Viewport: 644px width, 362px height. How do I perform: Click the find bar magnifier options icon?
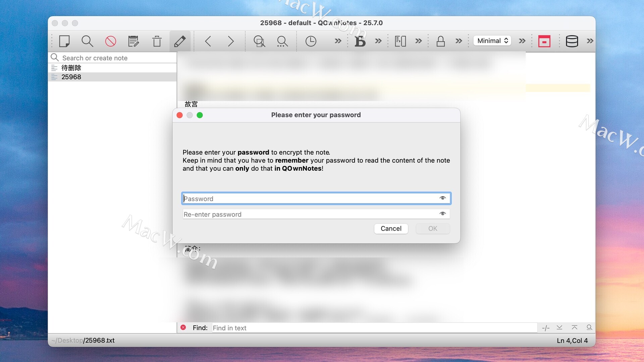click(x=589, y=327)
